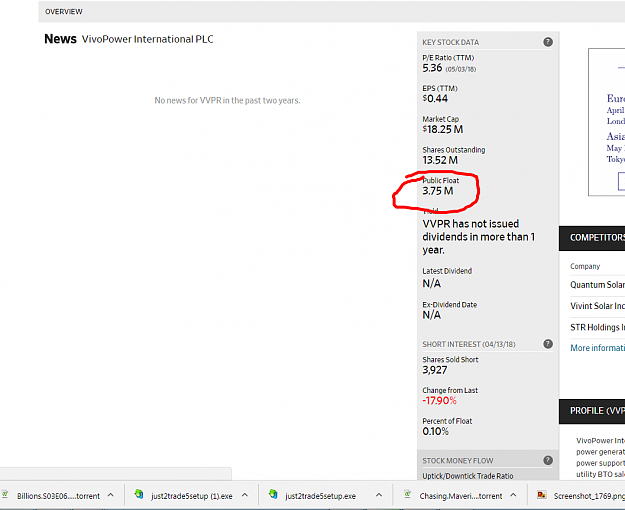Open the Chasing.Maveri torrent download
Viewport: 625px width, 510px height.
461,496
